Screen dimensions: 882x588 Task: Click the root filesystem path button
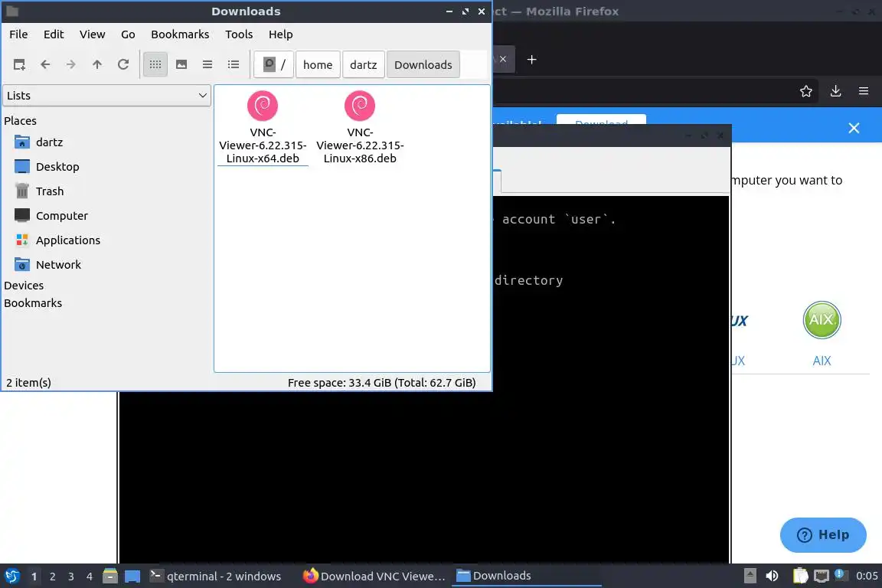[x=274, y=65]
